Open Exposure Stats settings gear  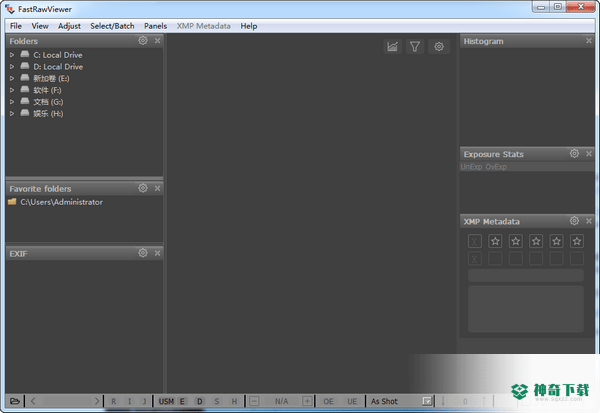point(574,153)
